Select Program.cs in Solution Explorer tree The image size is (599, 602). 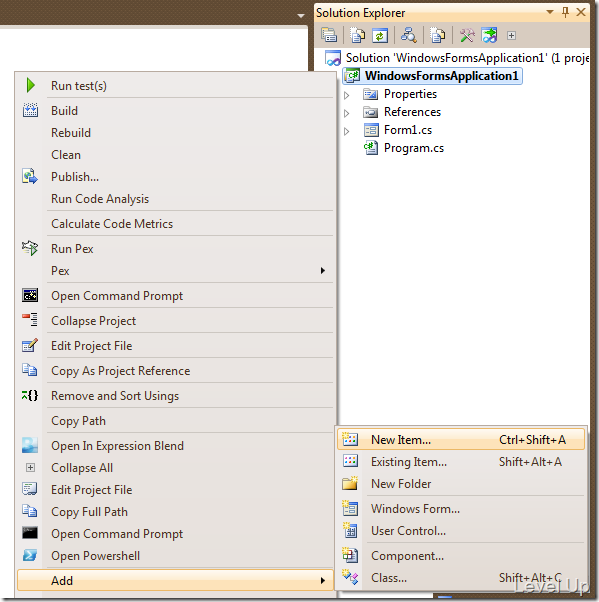click(414, 148)
